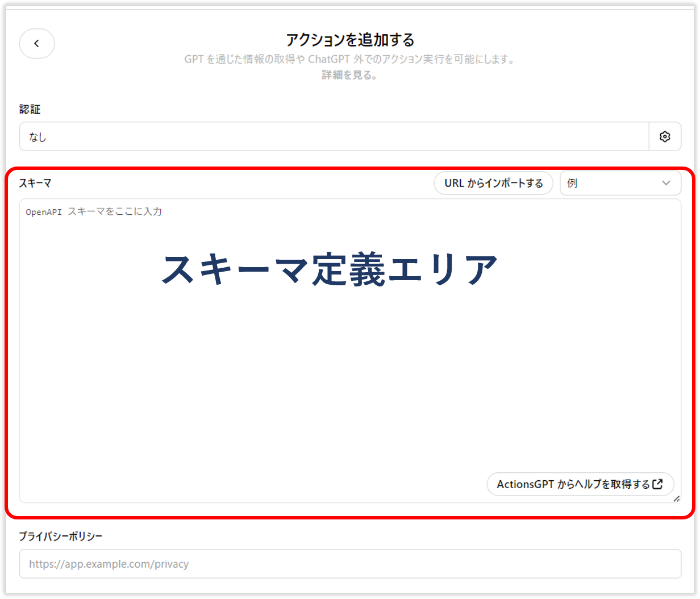Click URL import to load a schema

[493, 183]
